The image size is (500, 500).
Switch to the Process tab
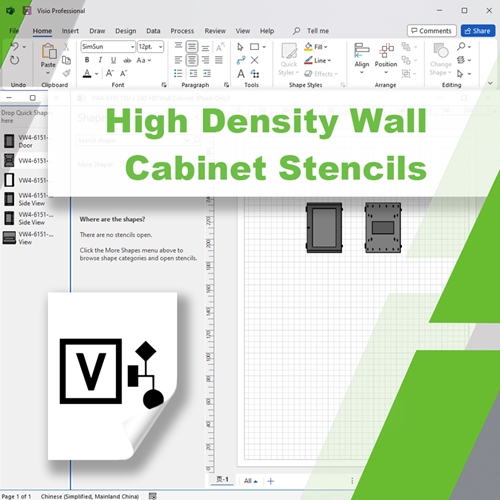(x=182, y=31)
